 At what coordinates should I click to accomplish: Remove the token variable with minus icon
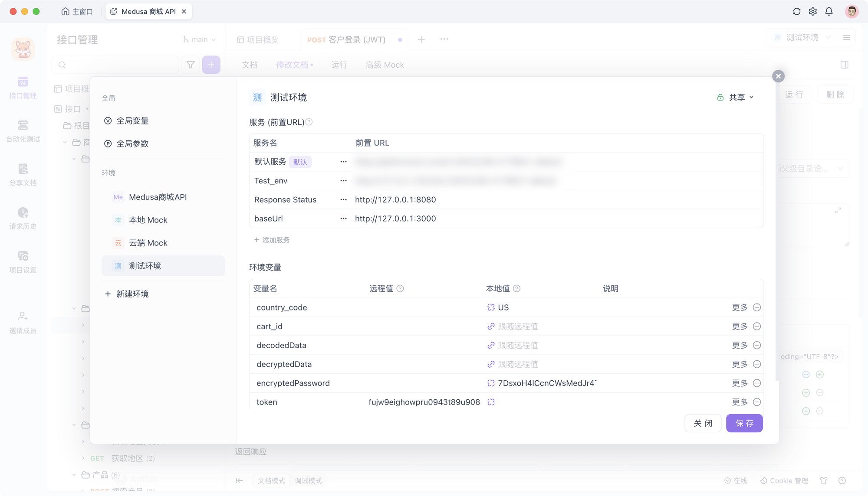tap(756, 402)
